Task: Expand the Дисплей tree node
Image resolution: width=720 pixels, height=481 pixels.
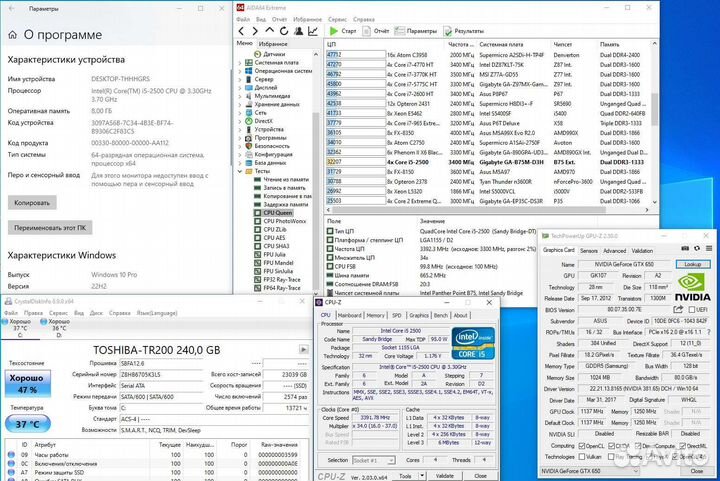Action: point(240,88)
